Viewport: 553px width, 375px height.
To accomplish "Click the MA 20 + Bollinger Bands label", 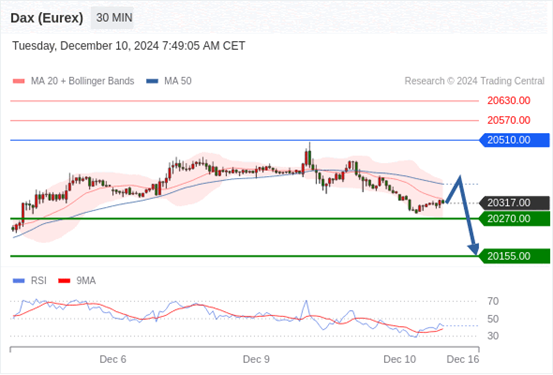I will click(83, 81).
